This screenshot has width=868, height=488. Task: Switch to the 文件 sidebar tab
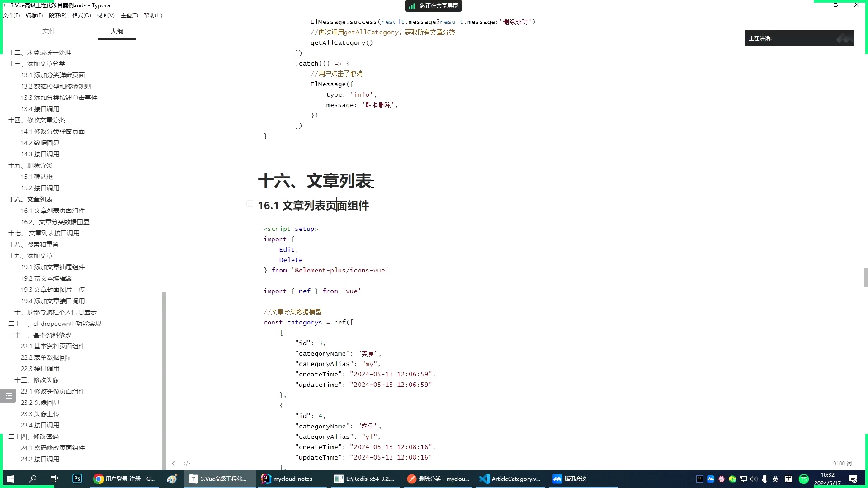coord(49,31)
